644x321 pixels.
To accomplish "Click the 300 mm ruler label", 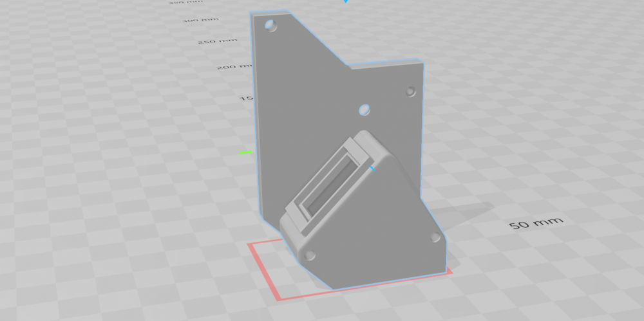I will (200, 19).
